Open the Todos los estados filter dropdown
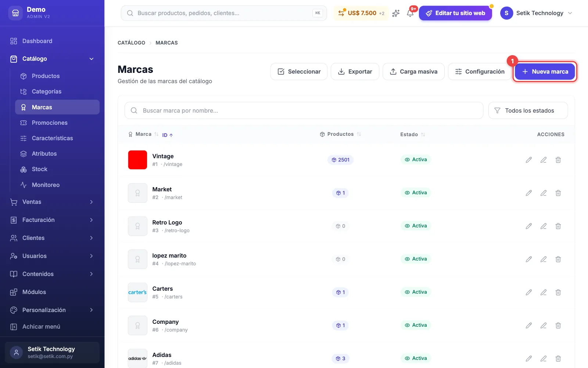 click(528, 110)
